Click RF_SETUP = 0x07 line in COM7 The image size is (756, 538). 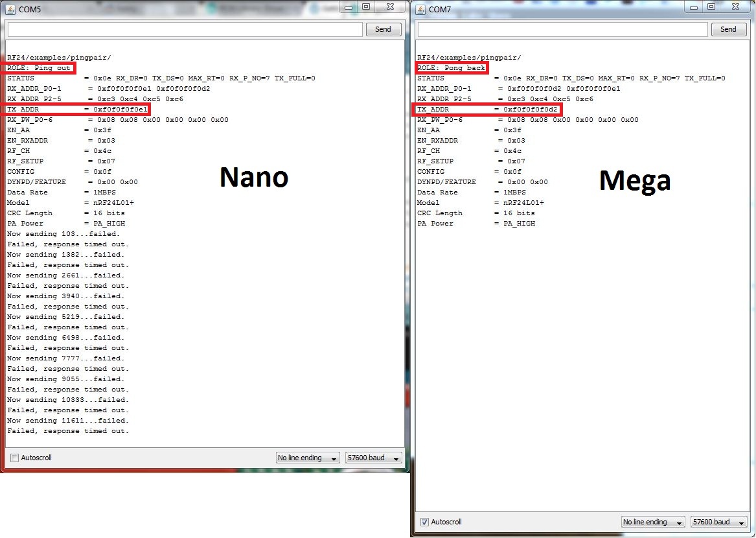tap(471, 161)
